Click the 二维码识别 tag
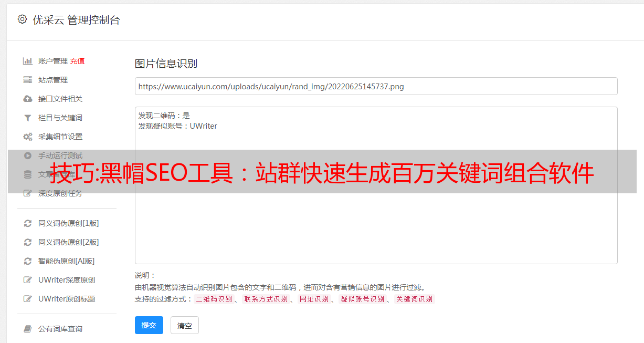 214,299
